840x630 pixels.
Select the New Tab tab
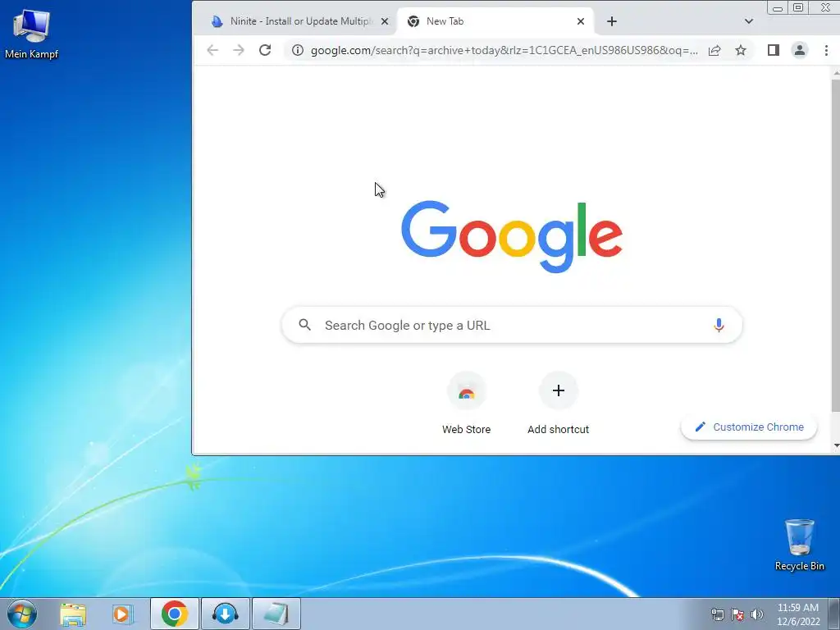(x=495, y=21)
